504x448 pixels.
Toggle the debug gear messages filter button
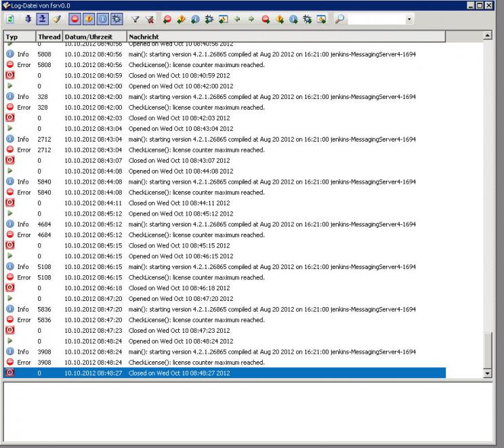click(x=116, y=20)
